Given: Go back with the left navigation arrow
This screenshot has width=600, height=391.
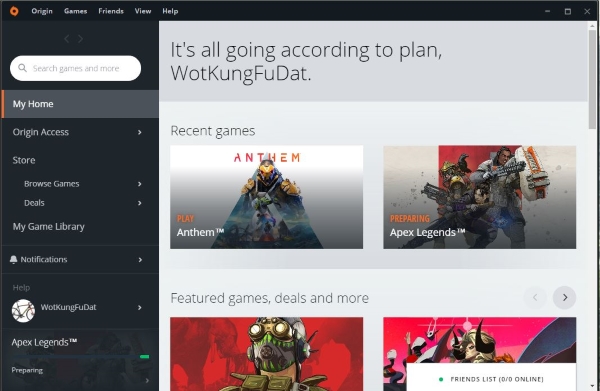Looking at the screenshot, I should (67, 39).
